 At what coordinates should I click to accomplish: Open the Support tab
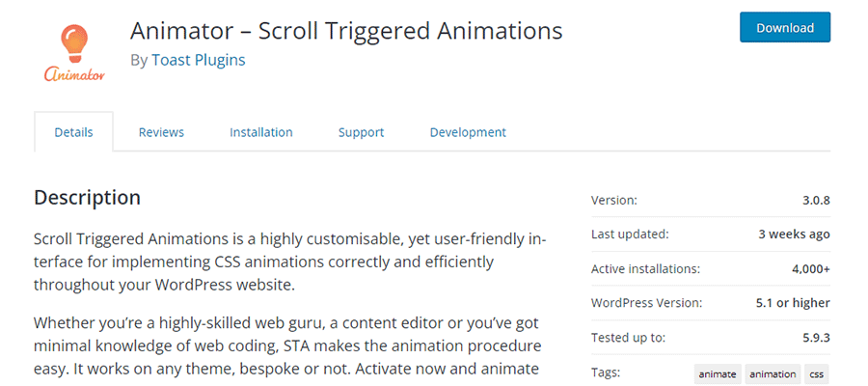click(361, 132)
